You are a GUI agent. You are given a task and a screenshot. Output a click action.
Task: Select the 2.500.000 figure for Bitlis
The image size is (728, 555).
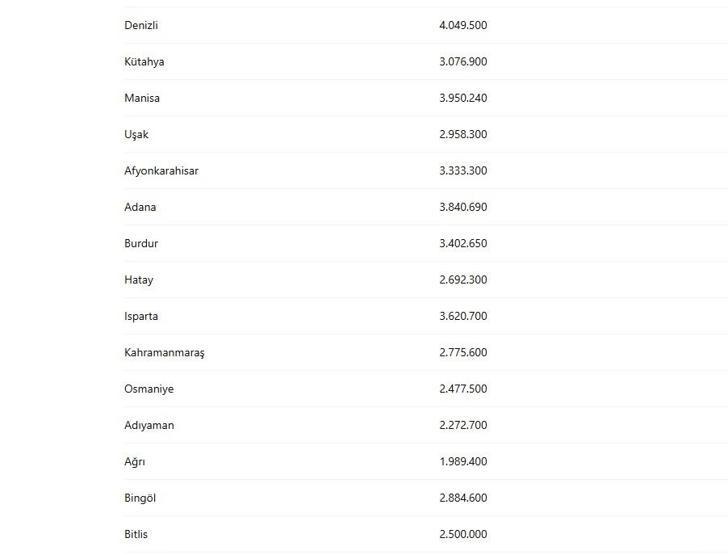(x=463, y=535)
